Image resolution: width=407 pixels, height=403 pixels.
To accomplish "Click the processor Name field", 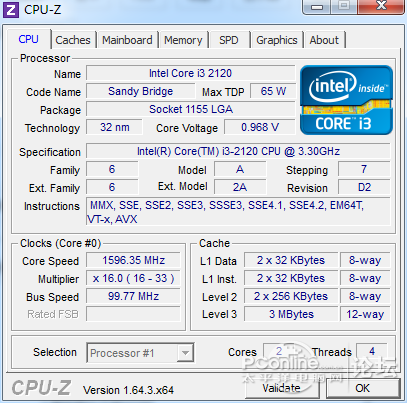I will 191,73.
